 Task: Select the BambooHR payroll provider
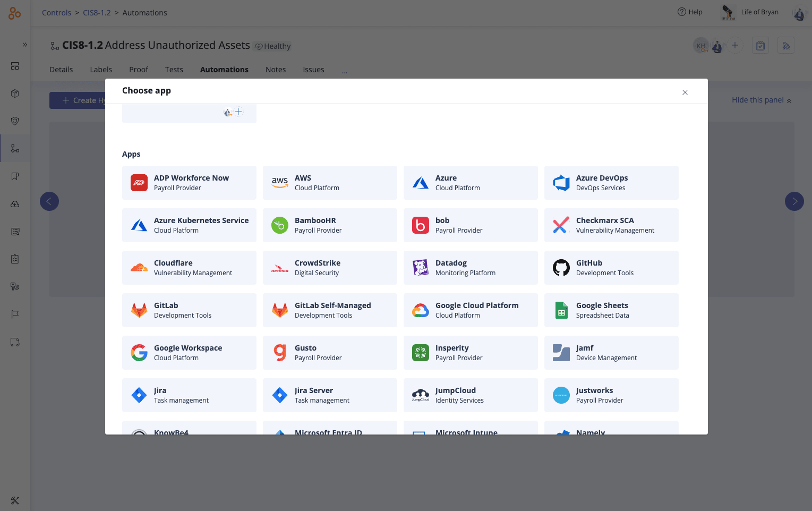[x=329, y=225]
